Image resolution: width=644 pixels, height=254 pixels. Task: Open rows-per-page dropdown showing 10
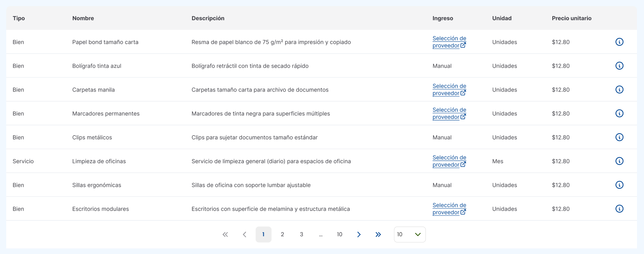pyautogui.click(x=410, y=235)
